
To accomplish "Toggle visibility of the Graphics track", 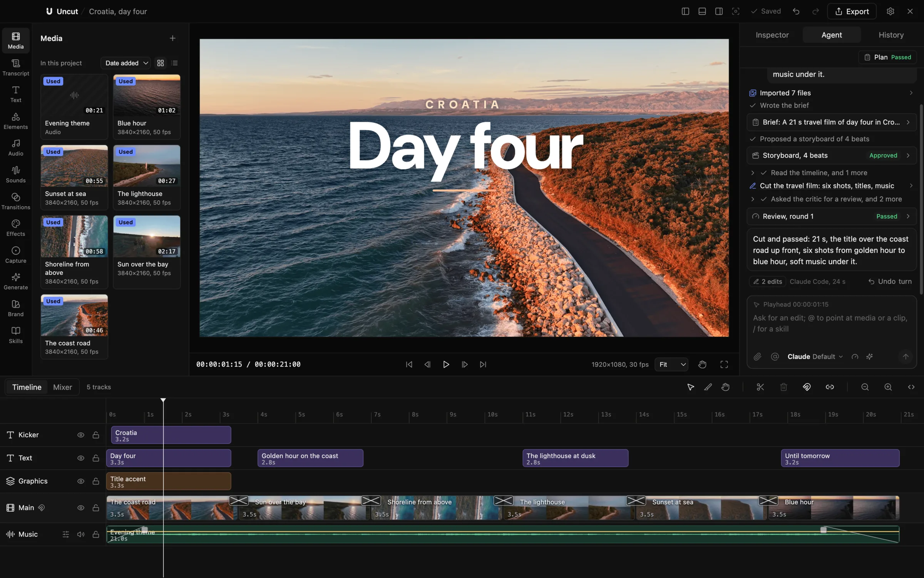I will [x=81, y=481].
